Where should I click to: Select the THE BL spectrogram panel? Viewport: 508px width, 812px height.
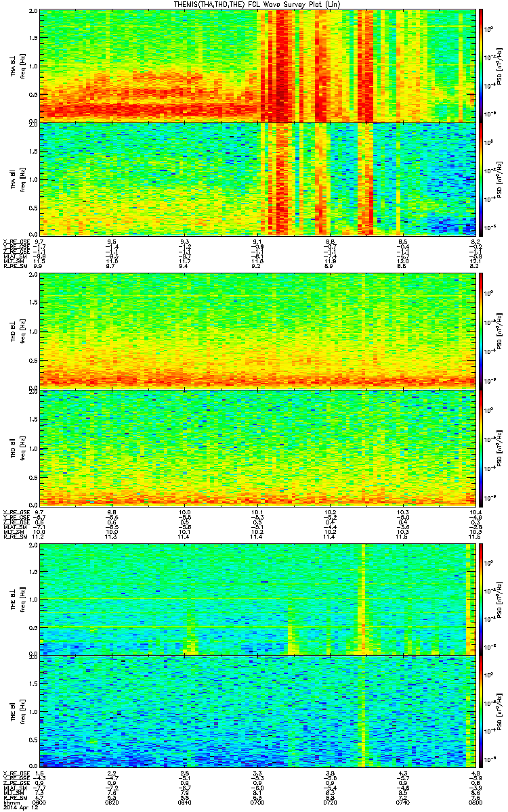(258, 598)
